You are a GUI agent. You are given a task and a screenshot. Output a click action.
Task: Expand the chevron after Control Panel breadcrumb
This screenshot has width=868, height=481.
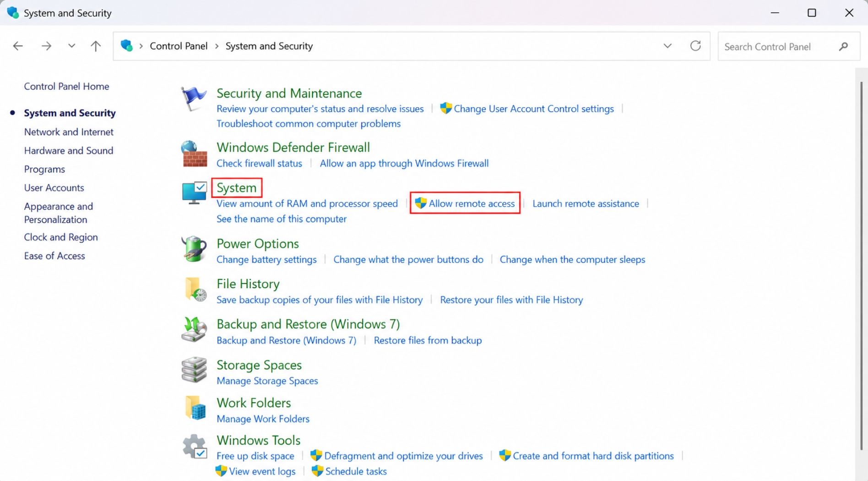(217, 46)
